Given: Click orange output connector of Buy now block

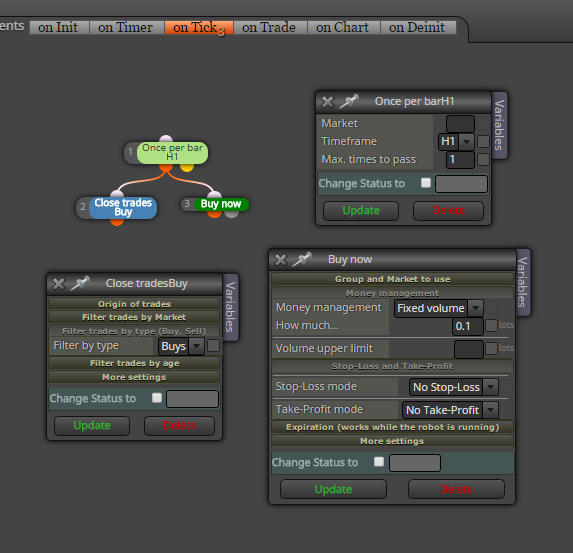Looking at the screenshot, I should coord(215,214).
